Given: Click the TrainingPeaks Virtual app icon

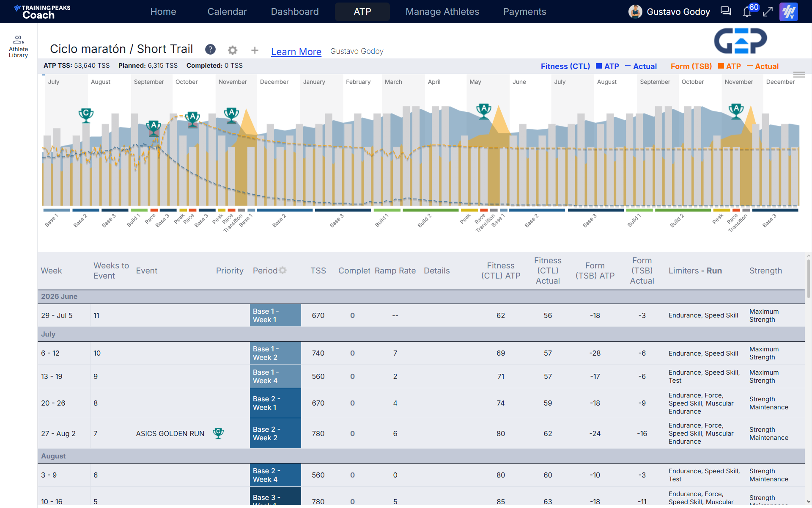Looking at the screenshot, I should click(x=788, y=11).
